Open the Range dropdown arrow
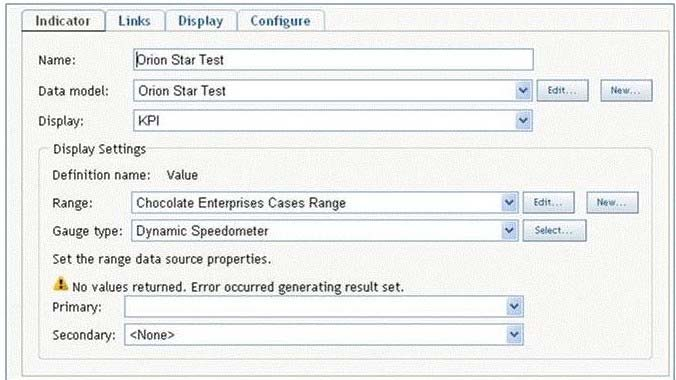This screenshot has width=676, height=380. click(x=509, y=203)
